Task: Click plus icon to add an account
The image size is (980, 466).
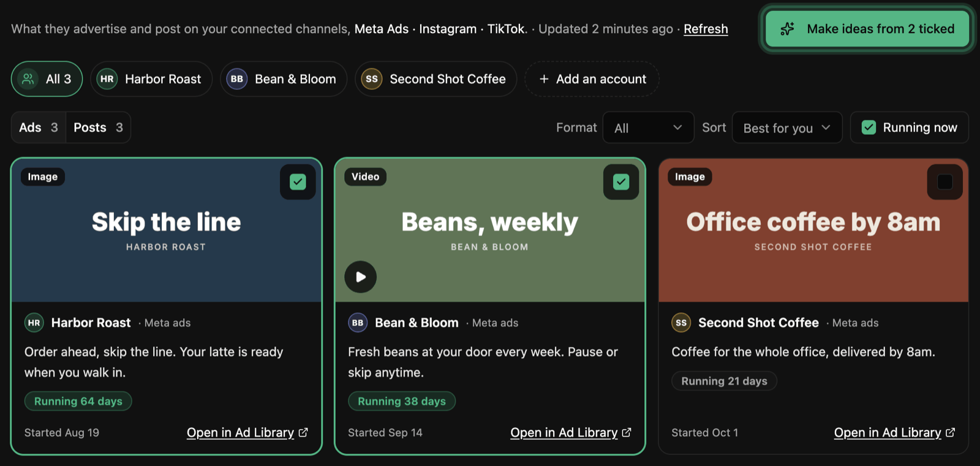Action: click(x=544, y=79)
